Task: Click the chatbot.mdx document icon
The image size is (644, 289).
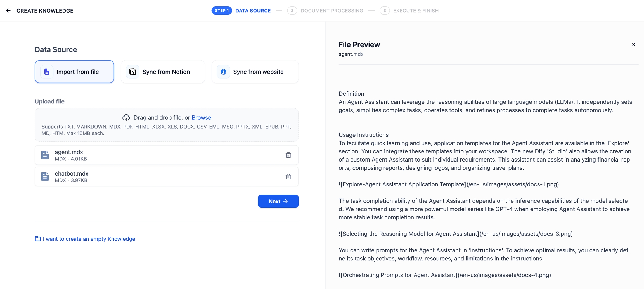Action: 45,177
